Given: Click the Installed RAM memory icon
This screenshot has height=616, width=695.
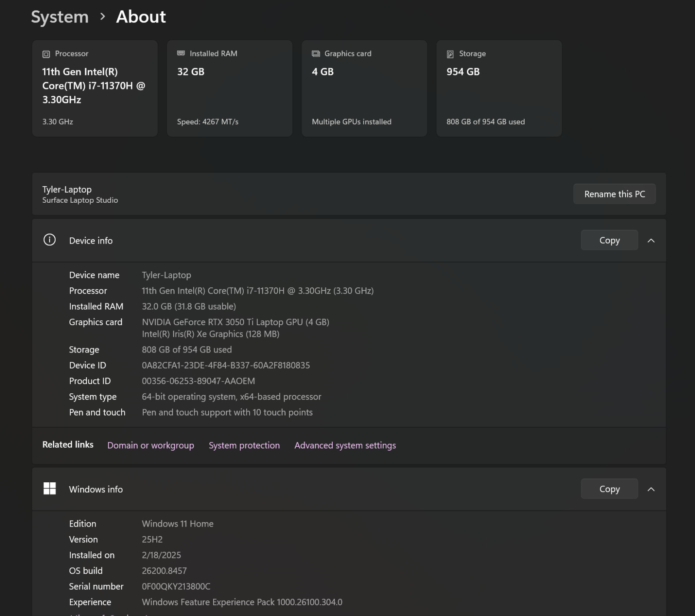Looking at the screenshot, I should 181,53.
